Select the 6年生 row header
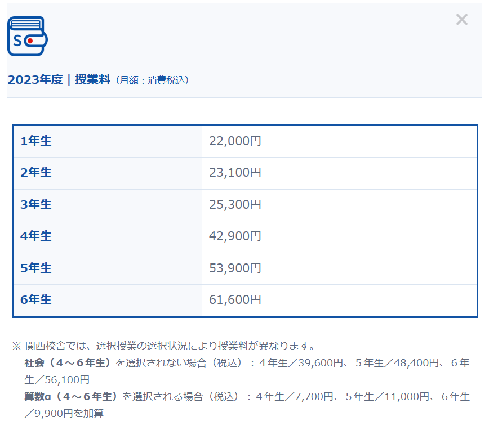The width and height of the screenshot is (489, 448). tap(35, 300)
